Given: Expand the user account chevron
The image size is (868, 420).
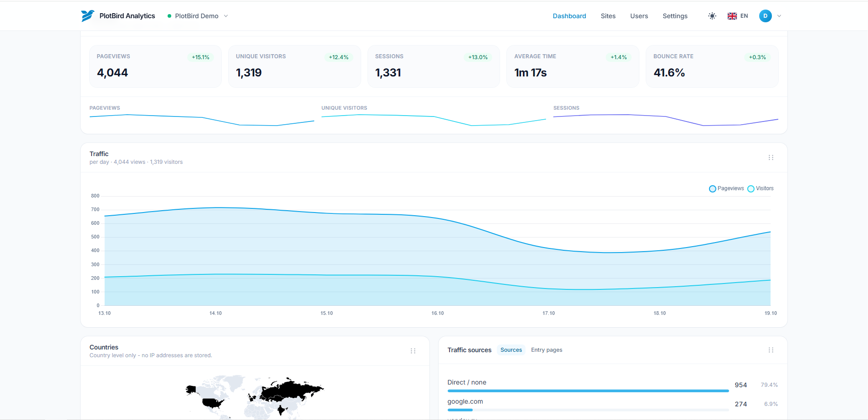Looking at the screenshot, I should (779, 16).
